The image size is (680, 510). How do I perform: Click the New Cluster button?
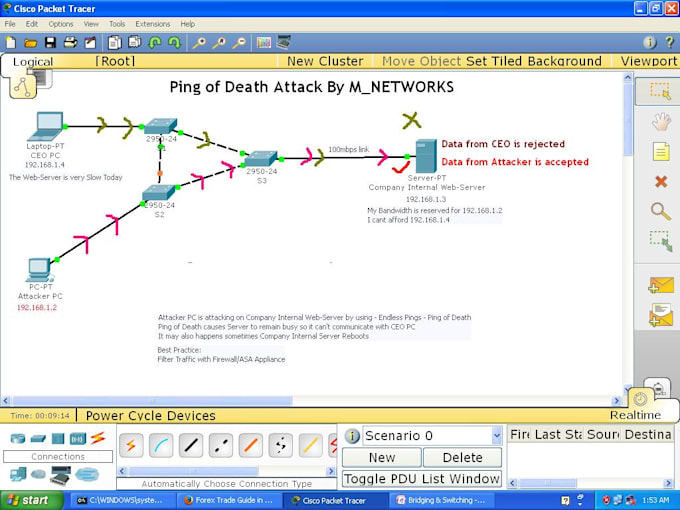tap(325, 61)
